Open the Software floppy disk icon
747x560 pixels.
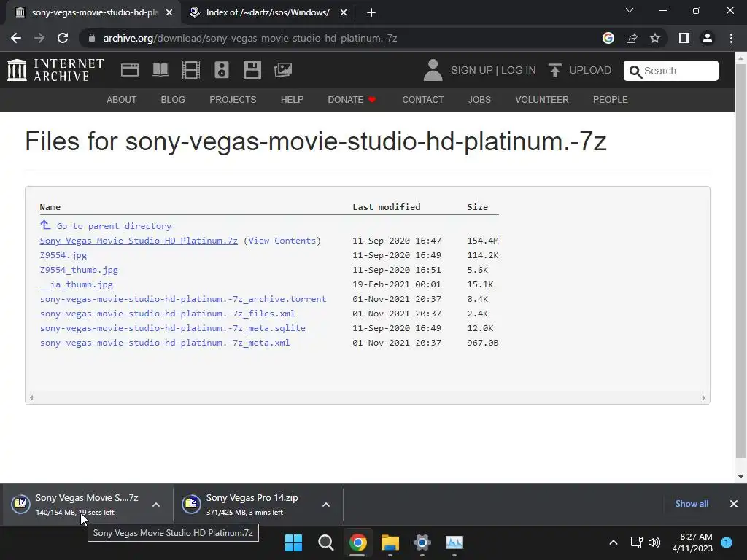pyautogui.click(x=252, y=70)
